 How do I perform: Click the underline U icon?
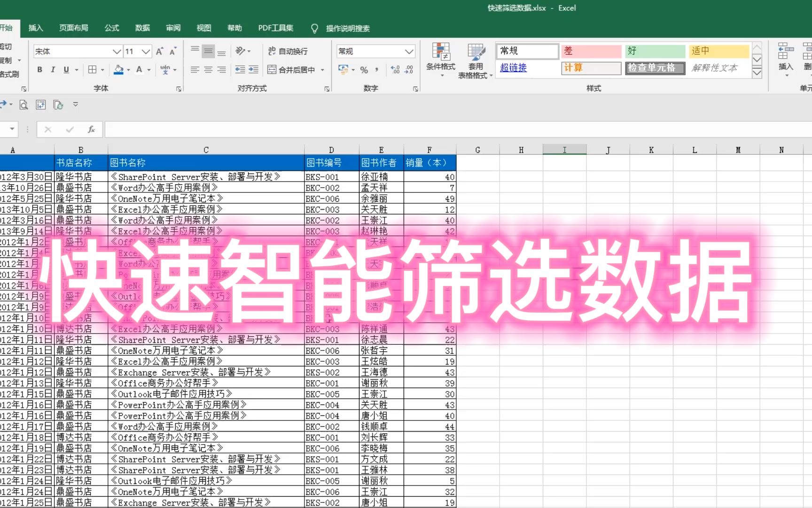[65, 70]
